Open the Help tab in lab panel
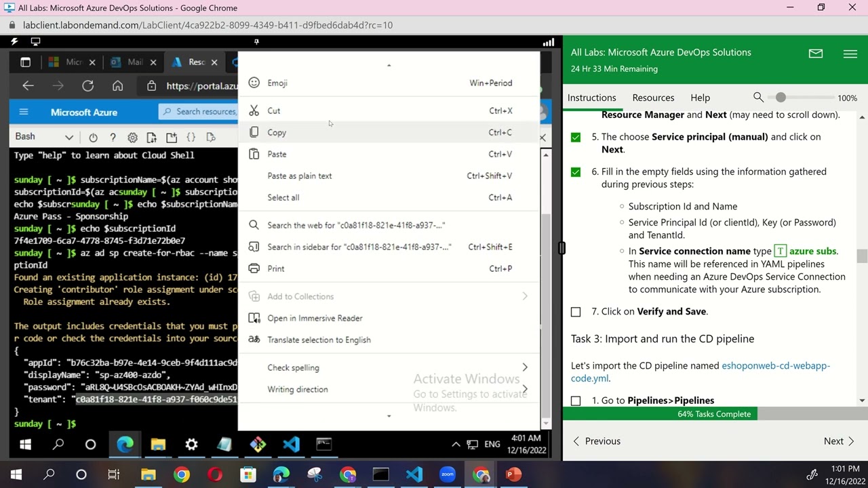 pyautogui.click(x=700, y=98)
